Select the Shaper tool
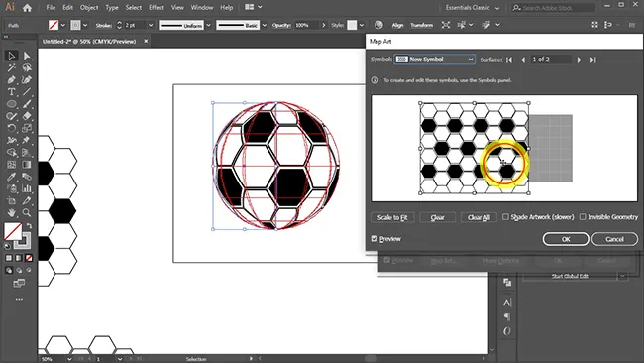This screenshot has width=644, height=363. [12, 116]
